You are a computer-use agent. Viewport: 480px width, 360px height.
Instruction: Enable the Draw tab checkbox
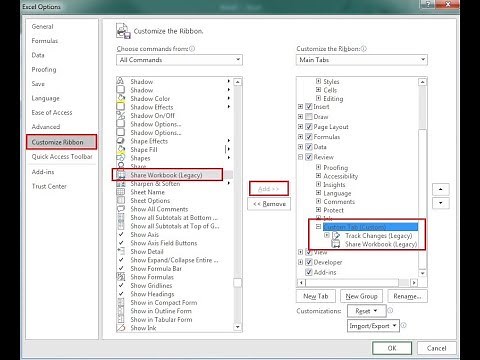click(309, 117)
